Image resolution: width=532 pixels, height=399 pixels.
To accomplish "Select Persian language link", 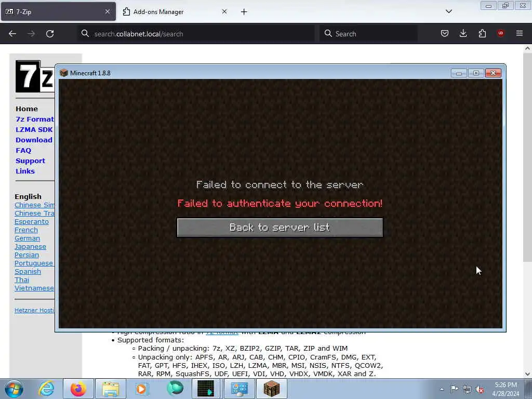I will (x=27, y=255).
